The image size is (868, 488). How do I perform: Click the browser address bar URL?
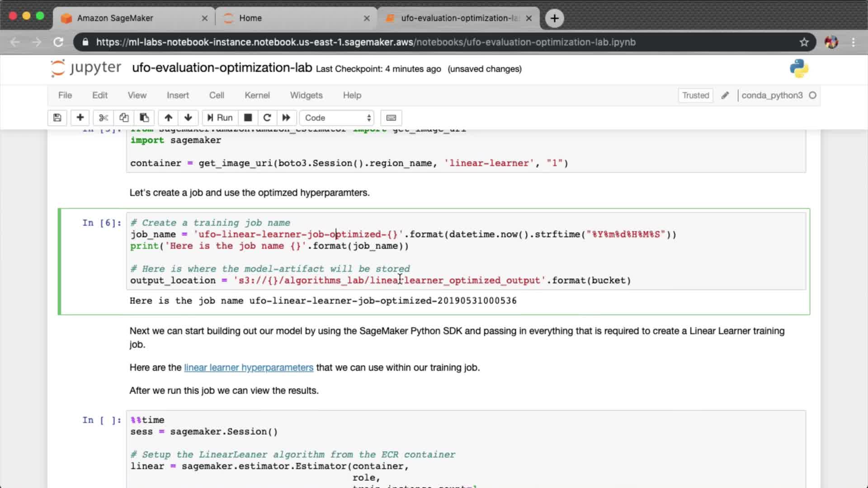(365, 42)
